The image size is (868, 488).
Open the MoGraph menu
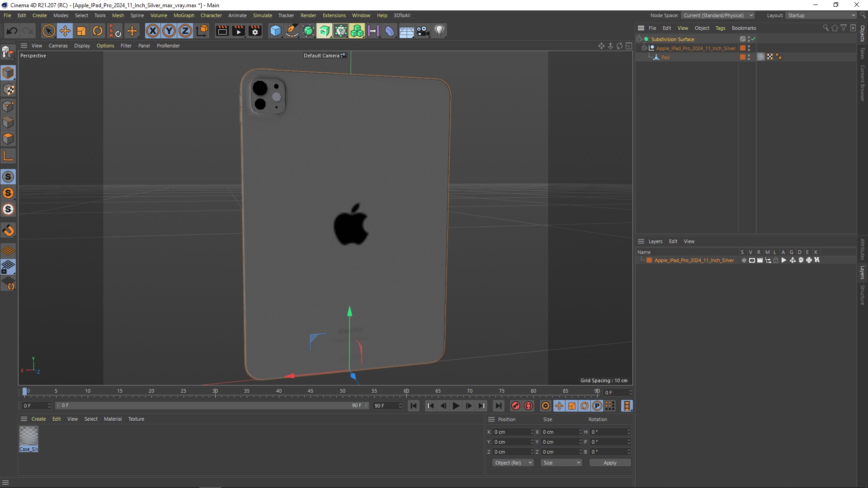pos(184,15)
